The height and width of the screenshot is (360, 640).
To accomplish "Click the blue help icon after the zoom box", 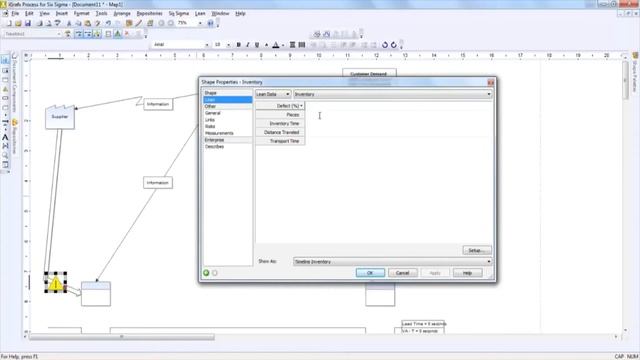I will point(211,23).
